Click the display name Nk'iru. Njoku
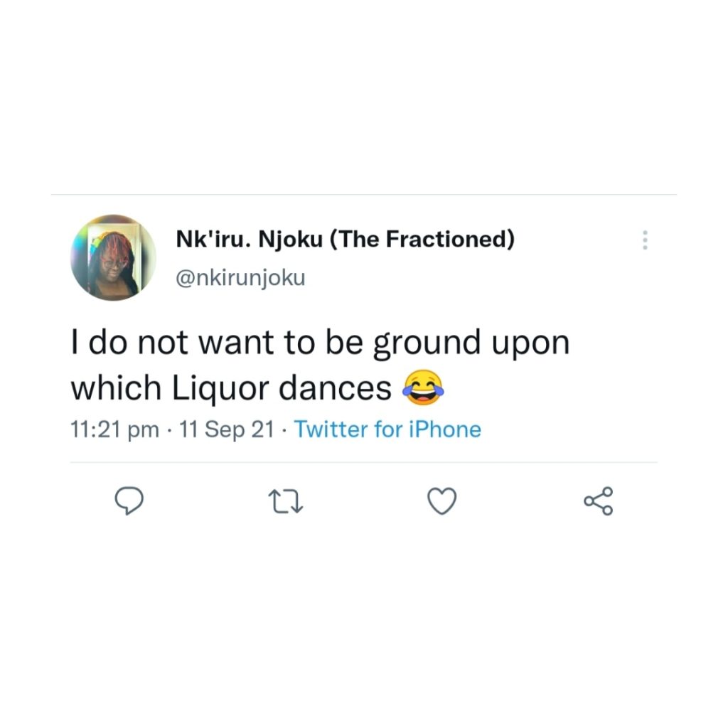 (249, 240)
